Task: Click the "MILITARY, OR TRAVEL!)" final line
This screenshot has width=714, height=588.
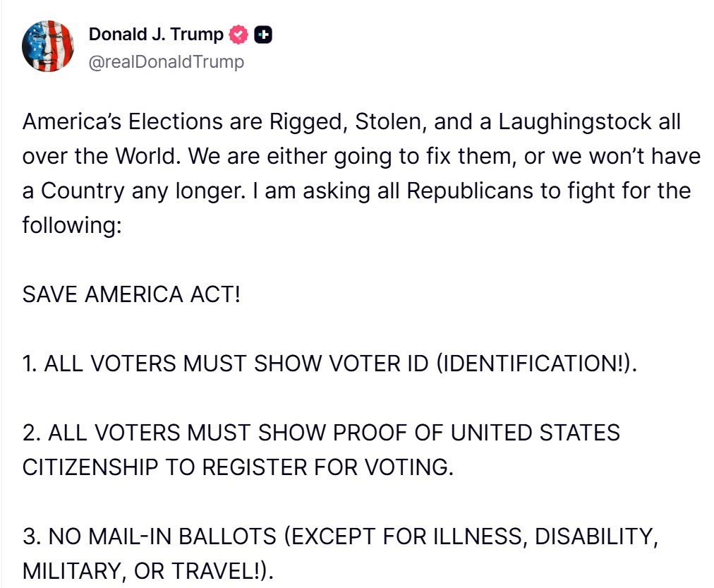Action: point(147,570)
